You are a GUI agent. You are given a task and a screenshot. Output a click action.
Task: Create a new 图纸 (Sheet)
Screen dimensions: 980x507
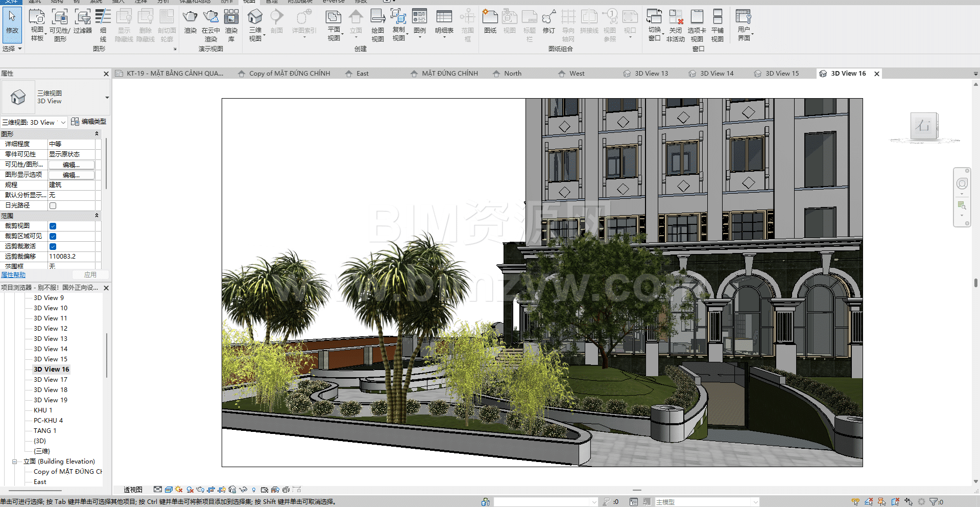tap(490, 21)
